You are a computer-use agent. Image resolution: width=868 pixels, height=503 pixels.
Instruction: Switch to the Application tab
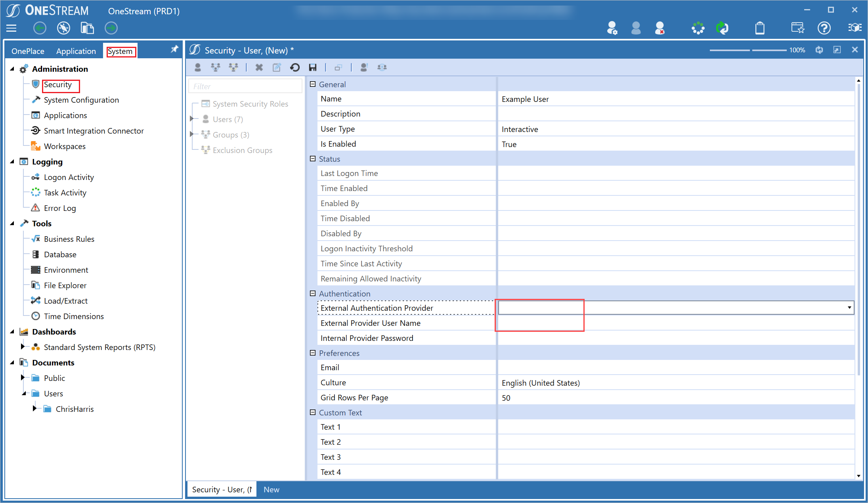click(76, 51)
